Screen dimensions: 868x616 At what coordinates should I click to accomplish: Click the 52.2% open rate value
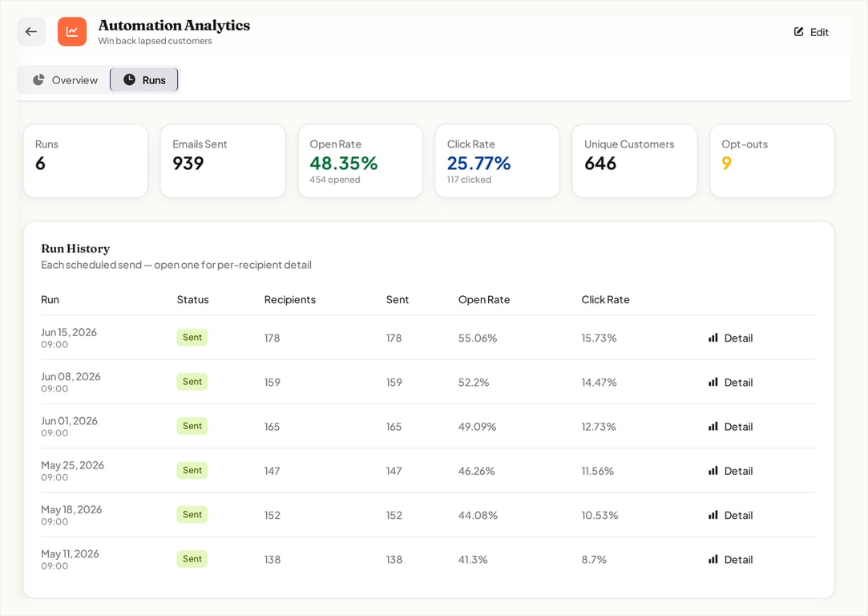(x=474, y=383)
